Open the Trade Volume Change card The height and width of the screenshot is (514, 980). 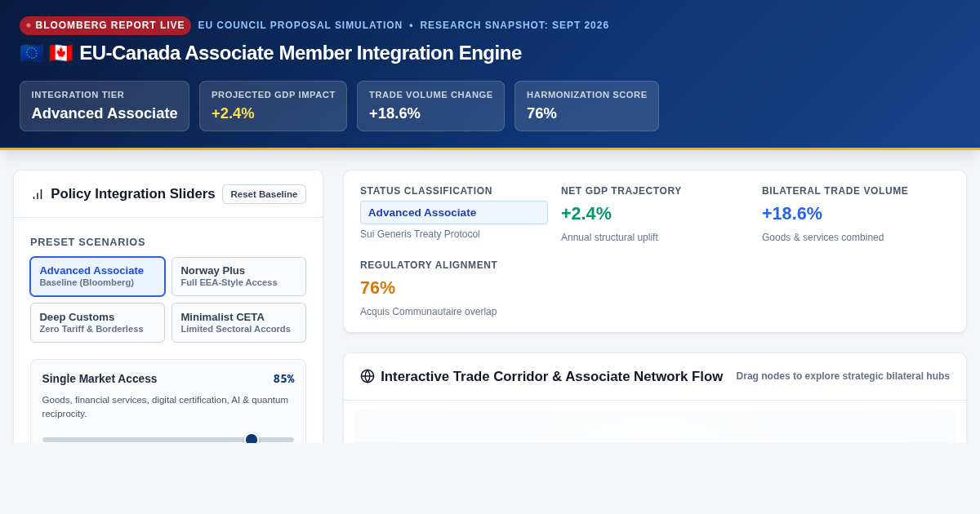(x=430, y=106)
